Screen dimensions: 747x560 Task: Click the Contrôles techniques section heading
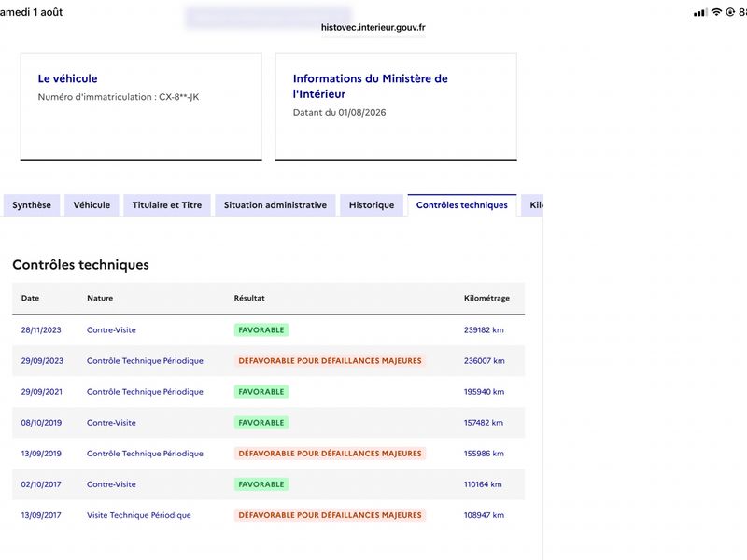(x=80, y=265)
